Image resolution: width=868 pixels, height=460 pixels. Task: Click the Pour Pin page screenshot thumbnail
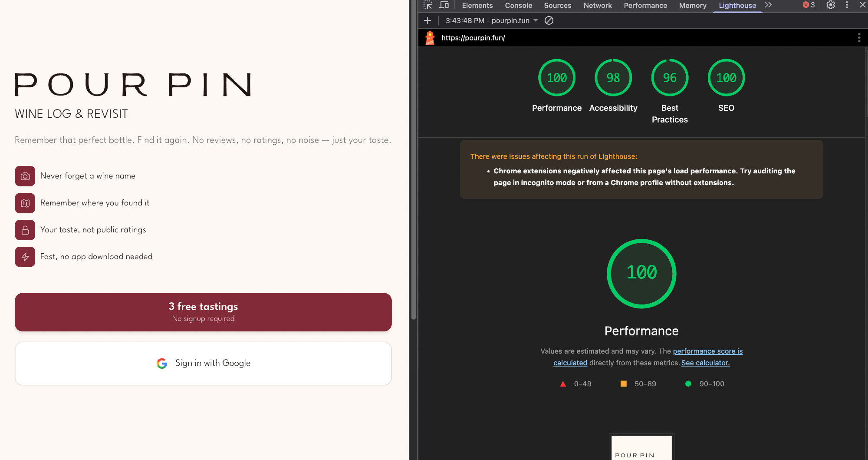click(641, 447)
